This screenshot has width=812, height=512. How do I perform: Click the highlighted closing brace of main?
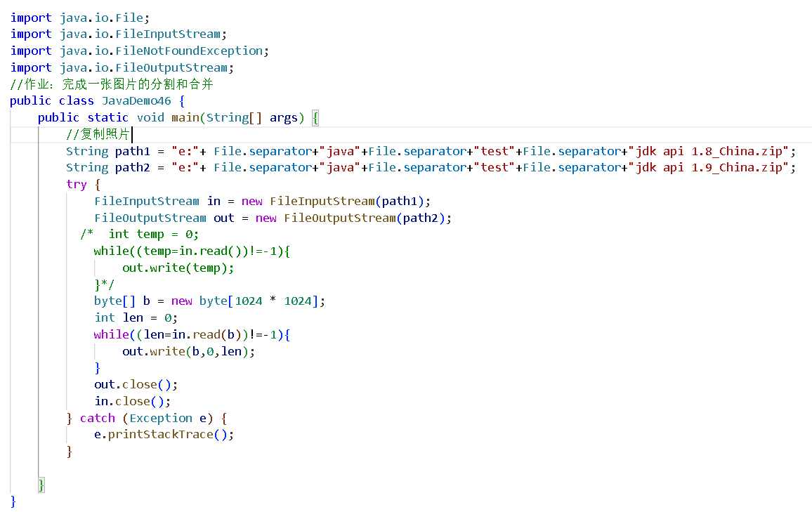[41, 485]
